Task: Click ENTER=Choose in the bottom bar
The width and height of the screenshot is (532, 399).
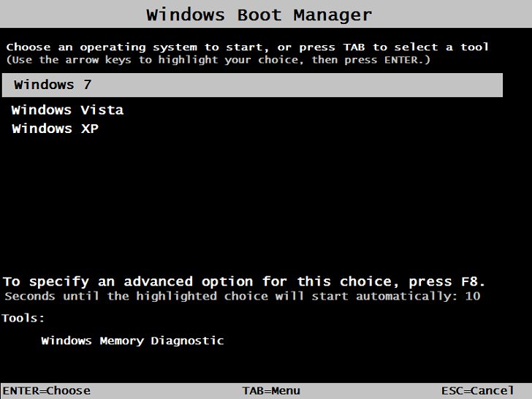Action: (47, 390)
